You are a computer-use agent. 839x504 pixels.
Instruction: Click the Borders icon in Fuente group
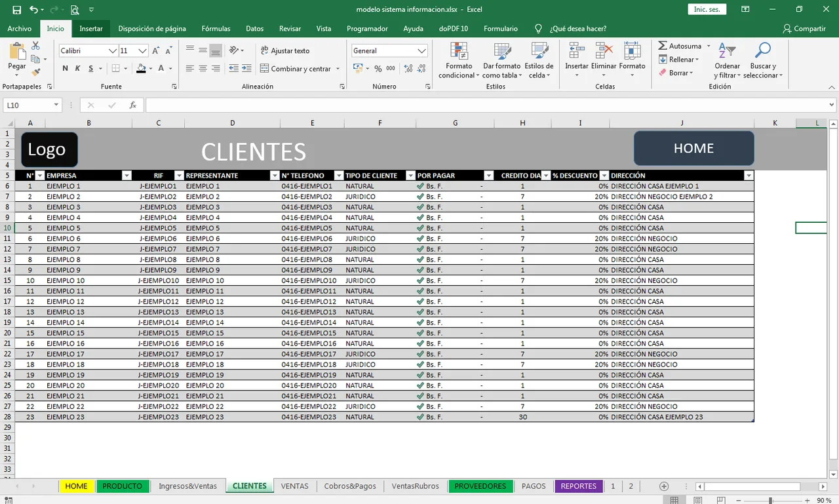pos(116,68)
